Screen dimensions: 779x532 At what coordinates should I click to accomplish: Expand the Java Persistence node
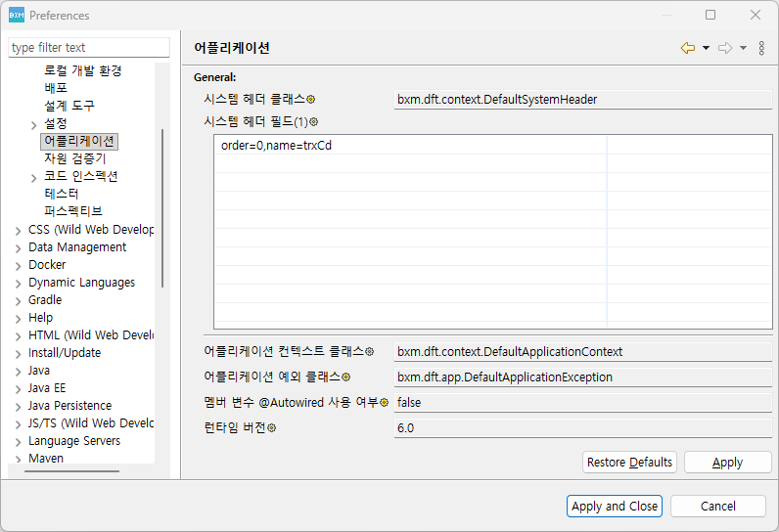[19, 407]
